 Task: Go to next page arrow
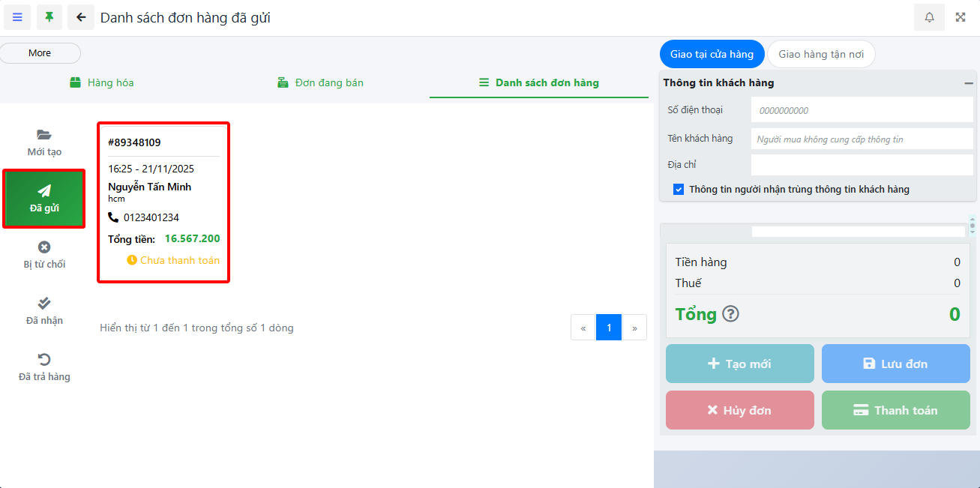click(634, 328)
